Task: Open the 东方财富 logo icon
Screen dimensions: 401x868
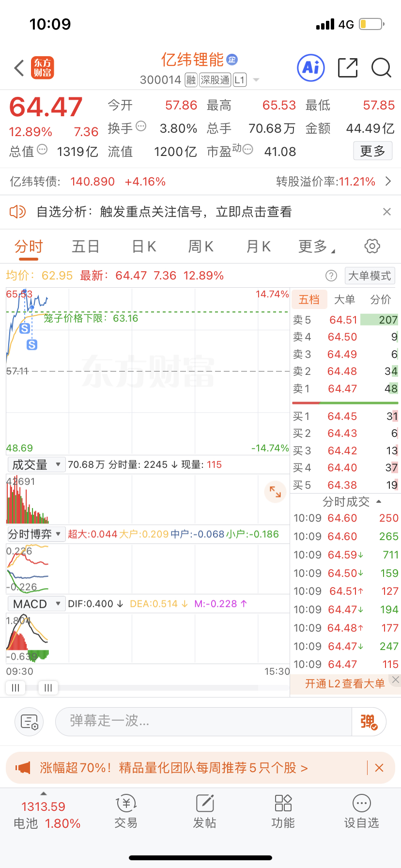Action: (43, 68)
